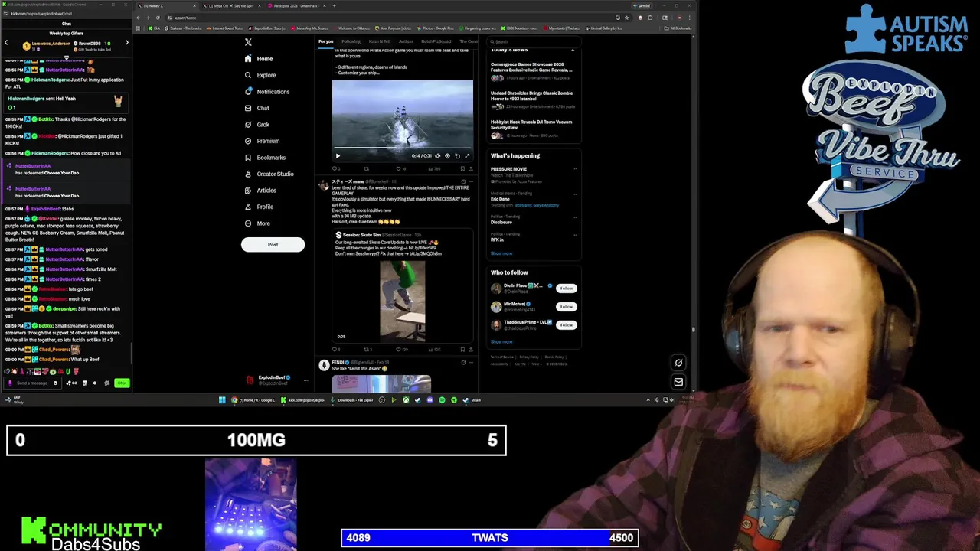Open Downloads File Explorer taskbar item
This screenshot has height=551, width=980.
[x=352, y=400]
